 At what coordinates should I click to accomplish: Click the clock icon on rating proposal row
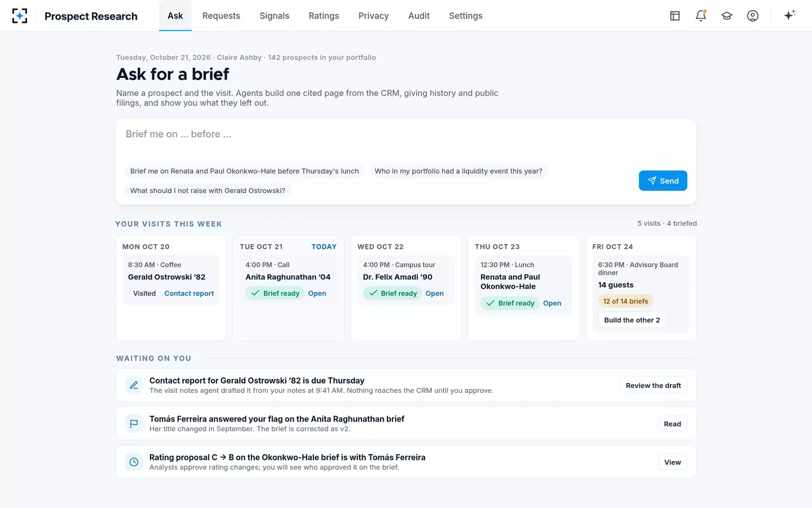tap(134, 462)
